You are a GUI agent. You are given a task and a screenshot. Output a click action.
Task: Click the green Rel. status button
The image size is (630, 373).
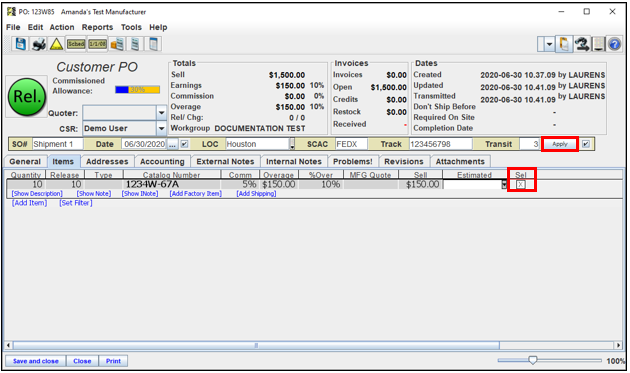pyautogui.click(x=27, y=97)
